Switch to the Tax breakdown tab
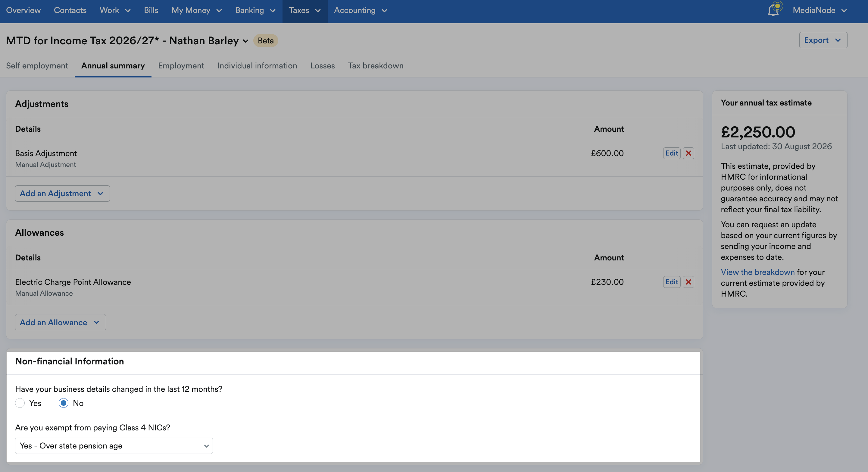 pos(376,66)
